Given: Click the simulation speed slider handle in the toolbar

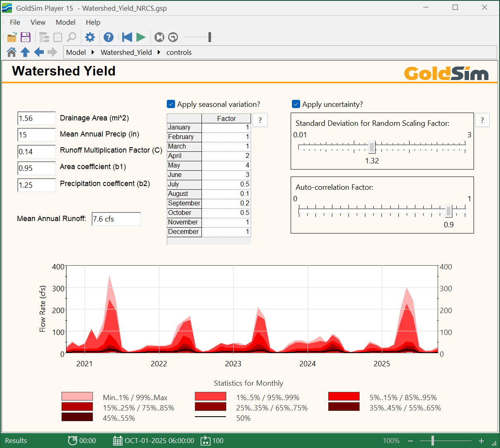Looking at the screenshot, I should [210, 37].
